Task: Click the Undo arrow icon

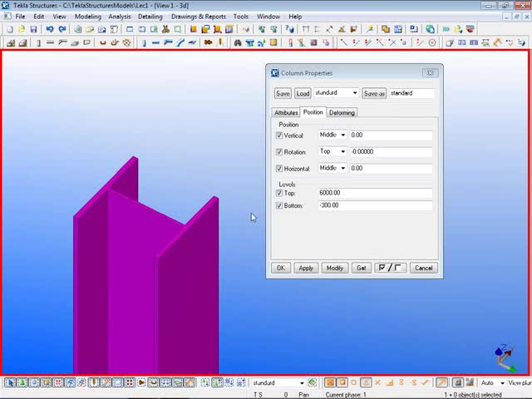Action: pyautogui.click(x=50, y=29)
